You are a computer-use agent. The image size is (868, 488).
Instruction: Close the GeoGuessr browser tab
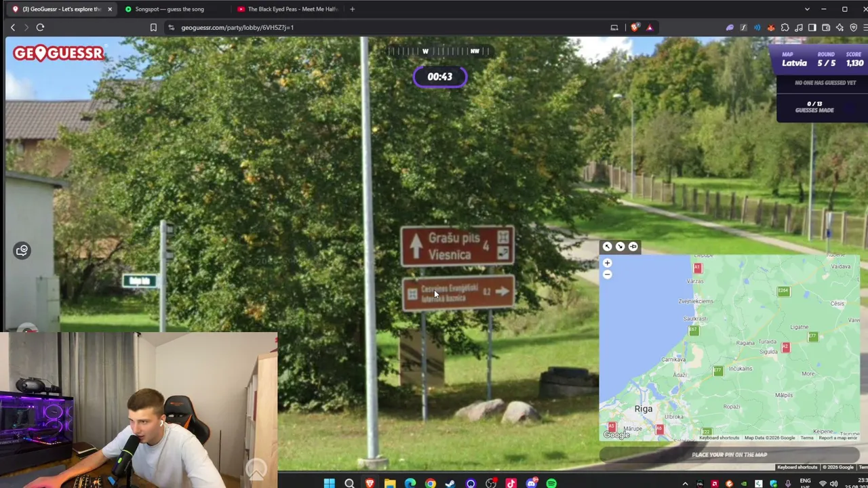(109, 9)
